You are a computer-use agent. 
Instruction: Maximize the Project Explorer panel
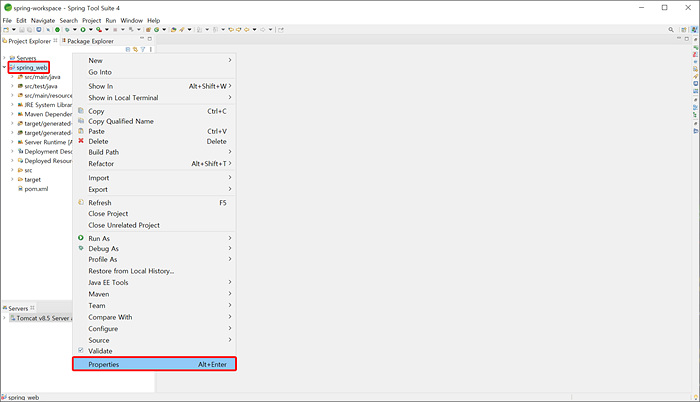click(x=150, y=38)
